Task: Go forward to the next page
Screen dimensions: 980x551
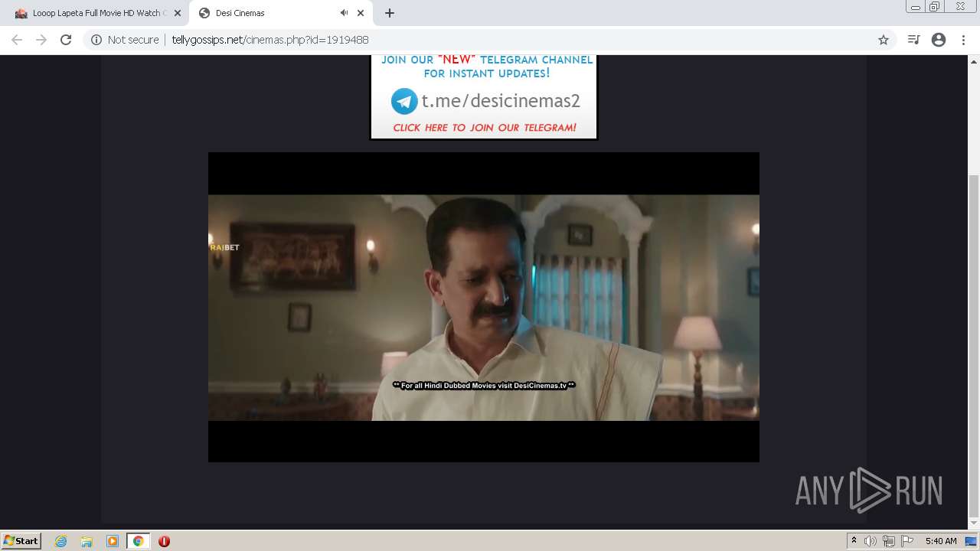Action: tap(41, 40)
